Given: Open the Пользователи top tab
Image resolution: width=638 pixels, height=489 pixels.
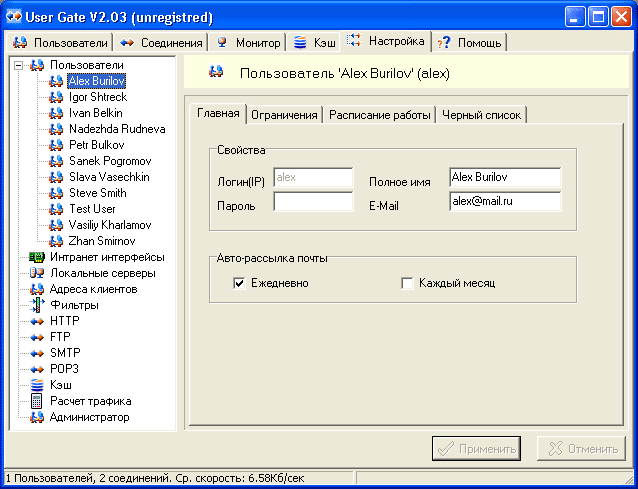Looking at the screenshot, I should pos(60,42).
